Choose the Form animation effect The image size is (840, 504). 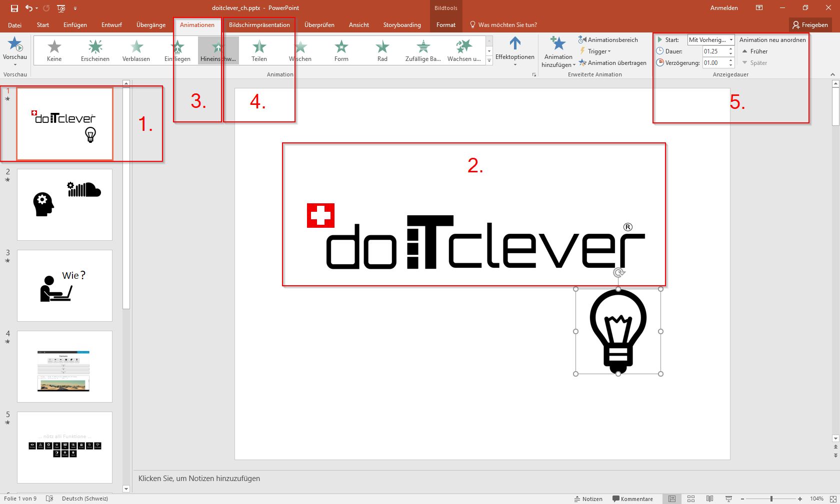coord(341,51)
